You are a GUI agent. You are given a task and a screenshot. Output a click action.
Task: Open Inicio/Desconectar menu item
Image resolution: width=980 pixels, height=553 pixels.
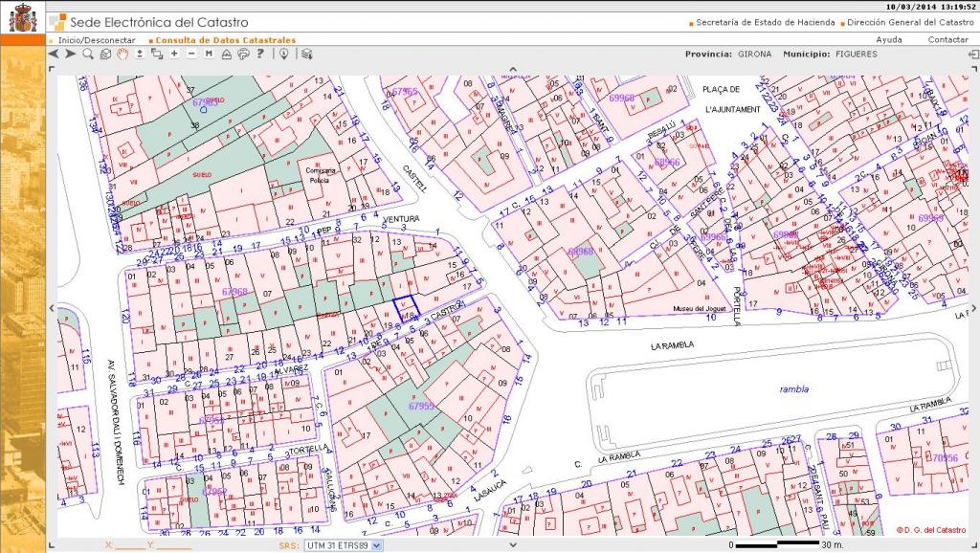pos(96,40)
